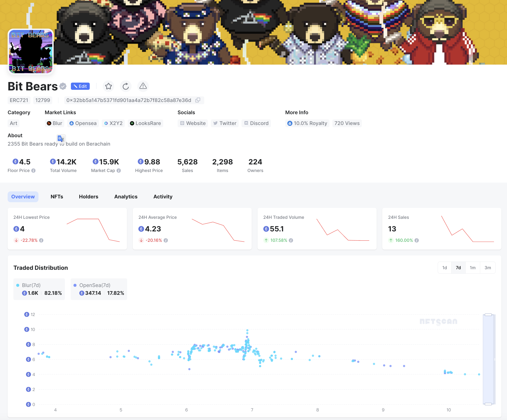Image resolution: width=507 pixels, height=420 pixels.
Task: Click the 10.0% Royalty tag
Action: tap(307, 123)
